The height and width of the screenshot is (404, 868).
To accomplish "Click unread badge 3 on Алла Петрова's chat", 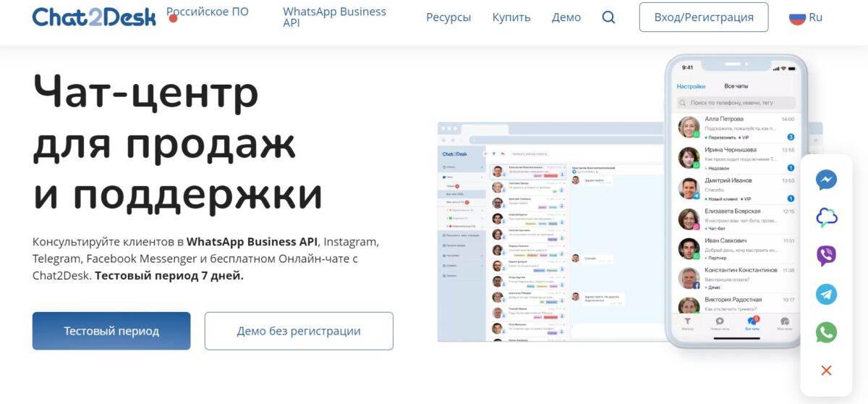I will pos(791,137).
